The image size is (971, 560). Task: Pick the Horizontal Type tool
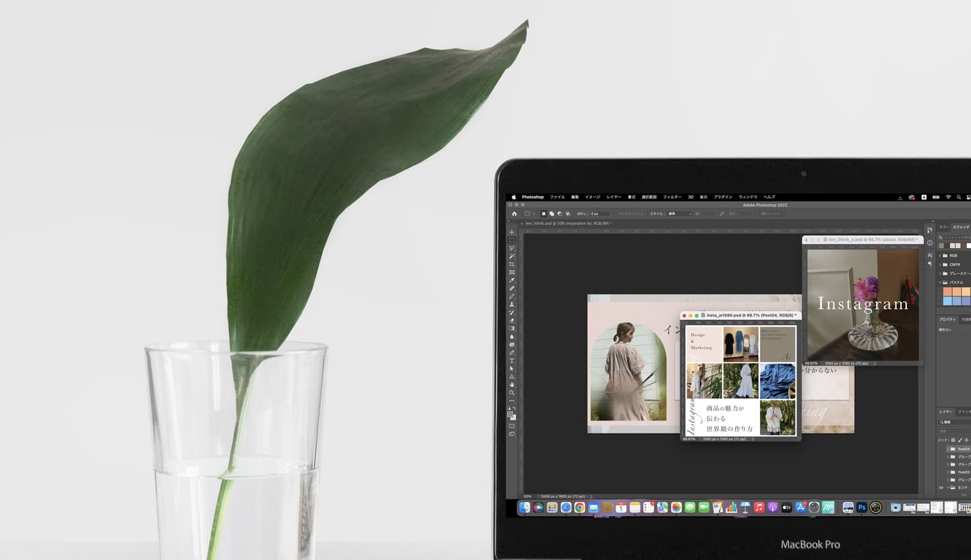tap(512, 361)
